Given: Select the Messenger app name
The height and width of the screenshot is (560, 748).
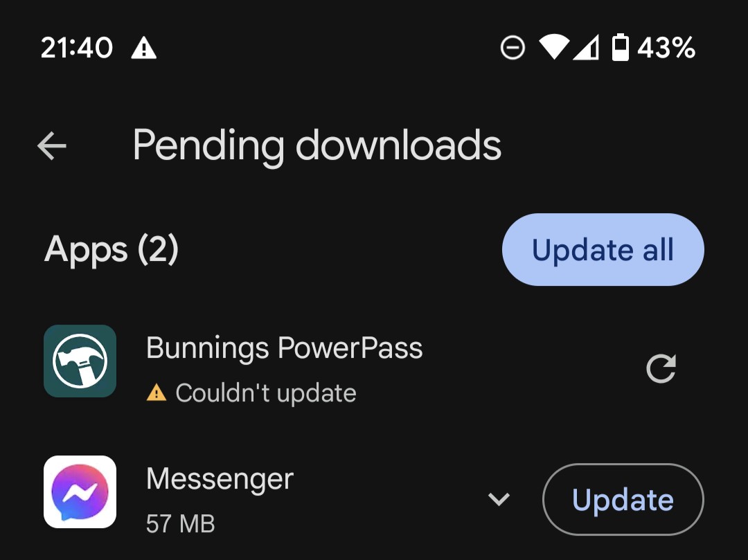Looking at the screenshot, I should coord(220,478).
